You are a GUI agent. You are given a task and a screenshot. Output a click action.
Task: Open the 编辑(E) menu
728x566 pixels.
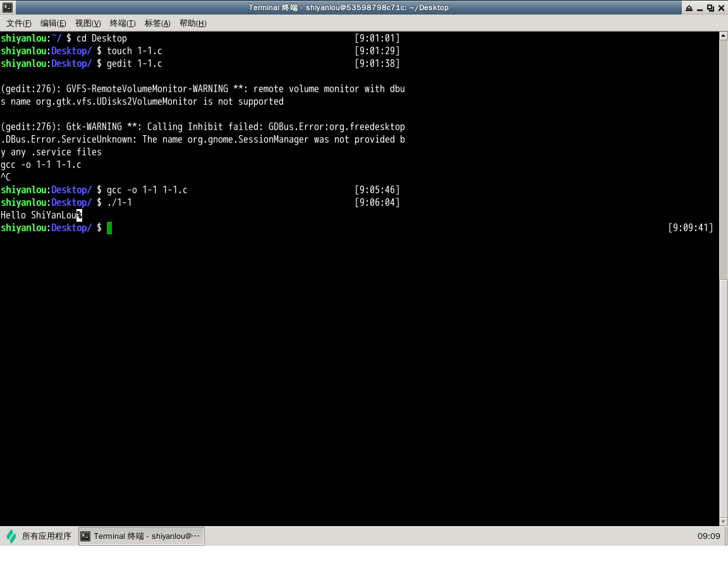point(53,23)
